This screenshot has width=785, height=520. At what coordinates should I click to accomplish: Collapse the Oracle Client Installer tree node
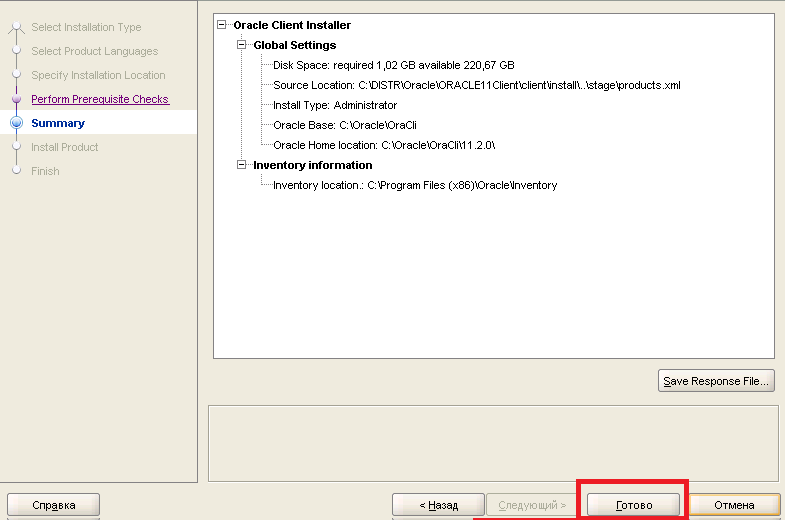click(222, 25)
